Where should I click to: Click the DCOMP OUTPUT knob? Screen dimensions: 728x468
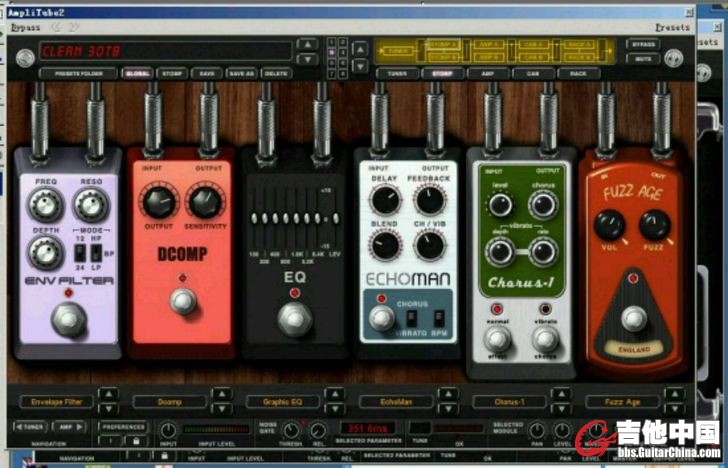point(159,202)
